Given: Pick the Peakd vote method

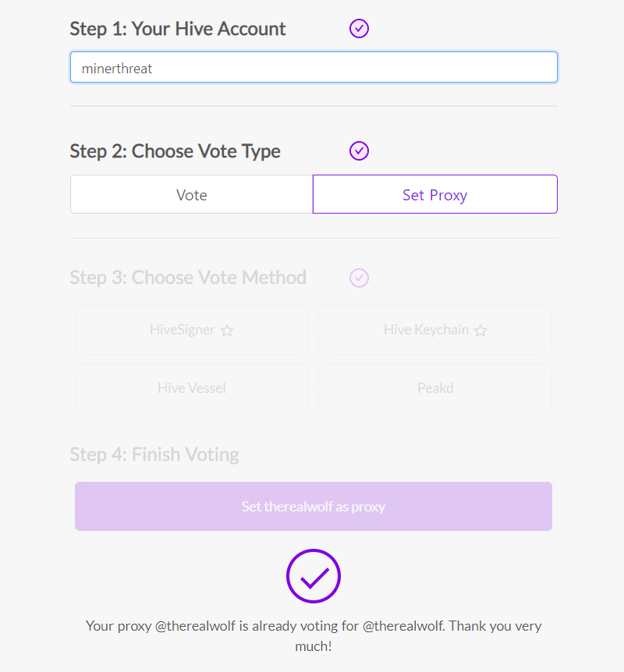Looking at the screenshot, I should coord(435,388).
